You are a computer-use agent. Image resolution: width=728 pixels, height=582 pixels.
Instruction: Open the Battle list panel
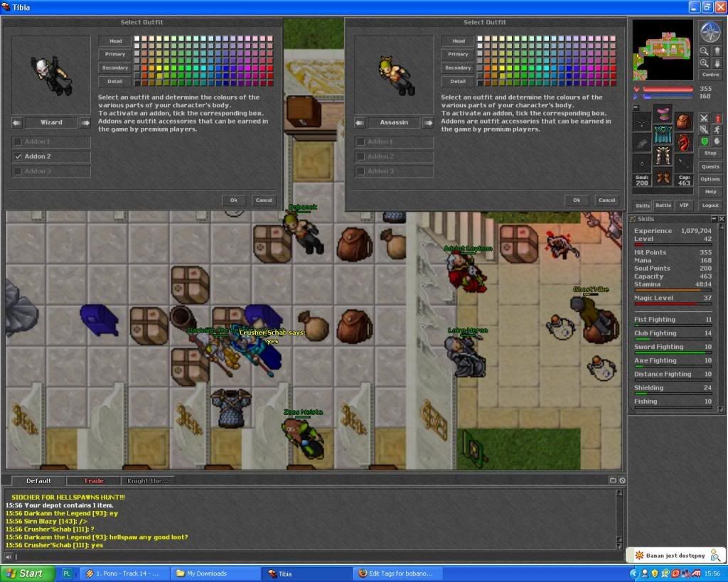pos(663,205)
